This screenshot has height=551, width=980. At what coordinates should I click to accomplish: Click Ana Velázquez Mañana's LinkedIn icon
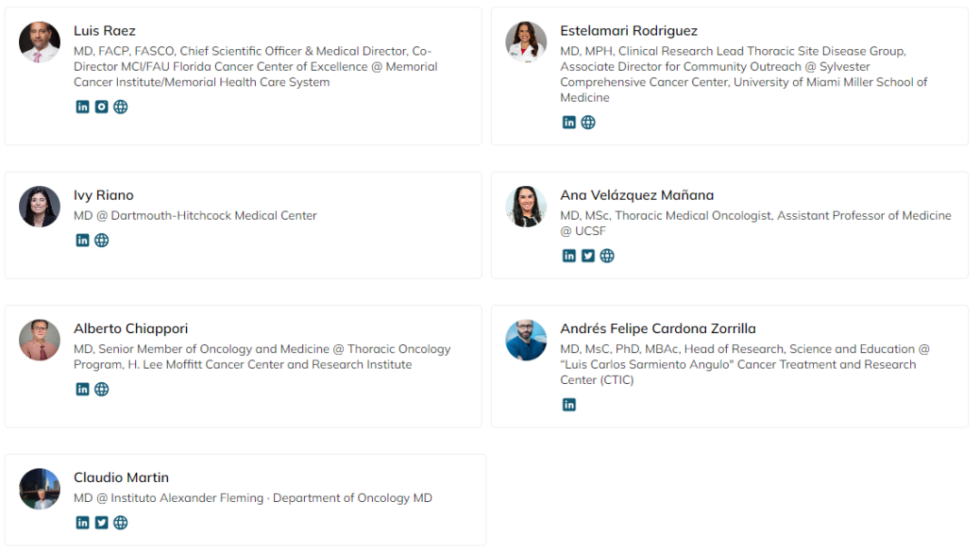click(569, 256)
